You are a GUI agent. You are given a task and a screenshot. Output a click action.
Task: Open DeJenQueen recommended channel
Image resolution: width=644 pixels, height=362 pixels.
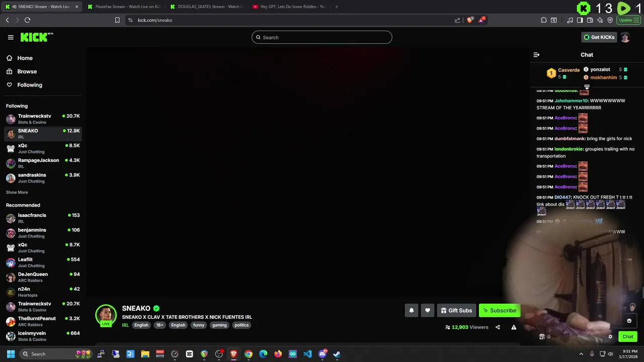[x=42, y=277]
